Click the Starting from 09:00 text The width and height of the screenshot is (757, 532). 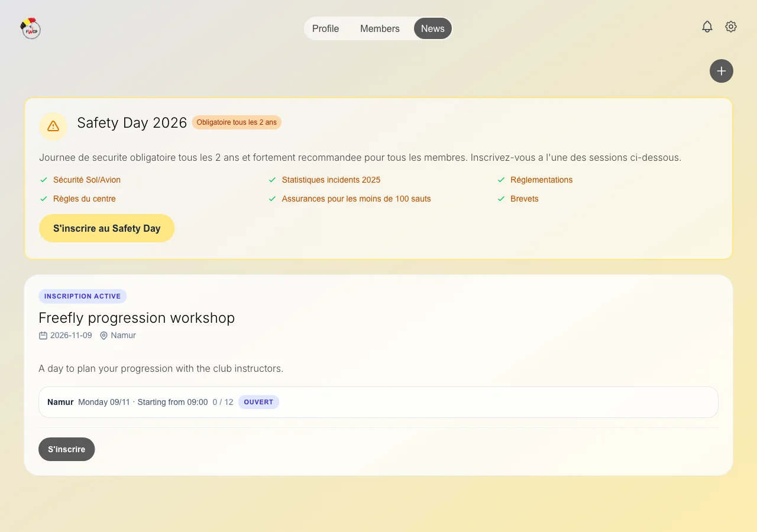tap(173, 402)
